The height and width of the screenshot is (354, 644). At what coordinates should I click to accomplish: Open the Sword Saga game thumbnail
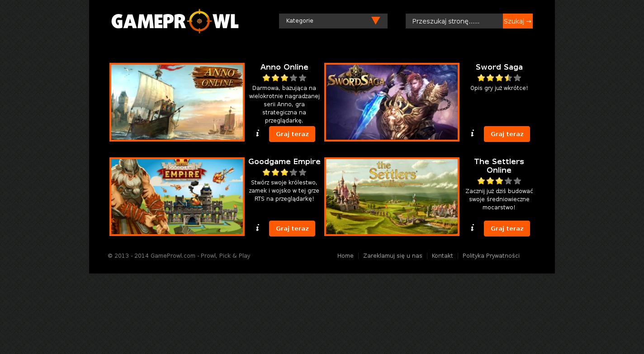(392, 102)
